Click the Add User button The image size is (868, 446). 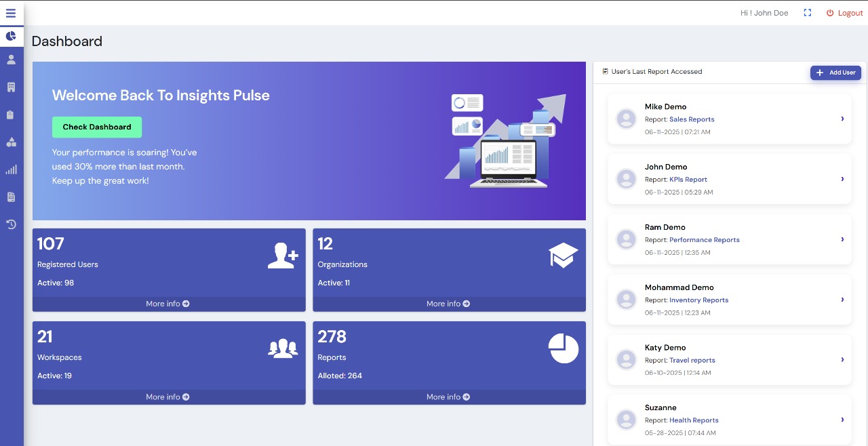click(x=835, y=73)
